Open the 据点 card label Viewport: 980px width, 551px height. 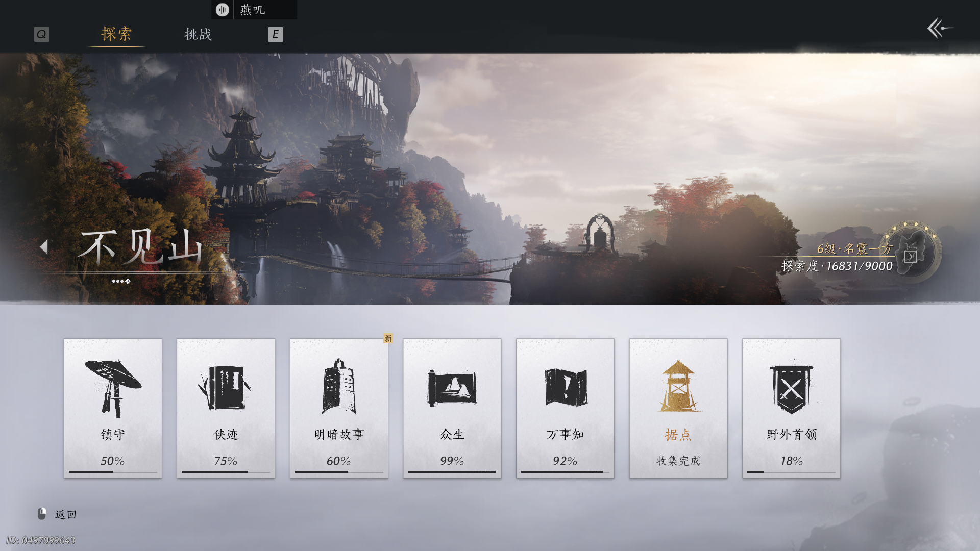coord(678,435)
